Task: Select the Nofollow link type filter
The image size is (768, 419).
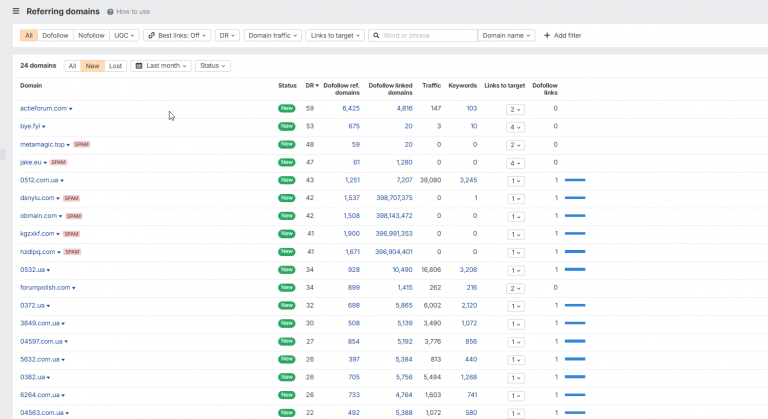Action: [91, 35]
